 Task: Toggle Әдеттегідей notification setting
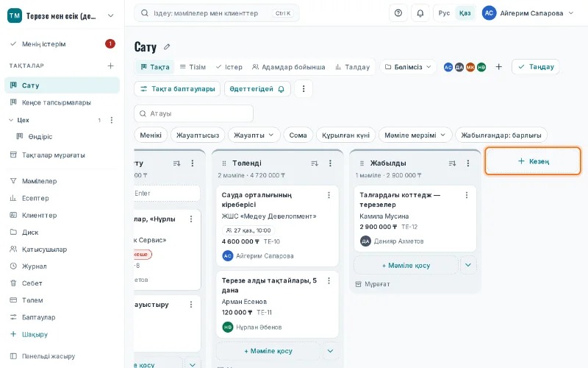pos(257,89)
